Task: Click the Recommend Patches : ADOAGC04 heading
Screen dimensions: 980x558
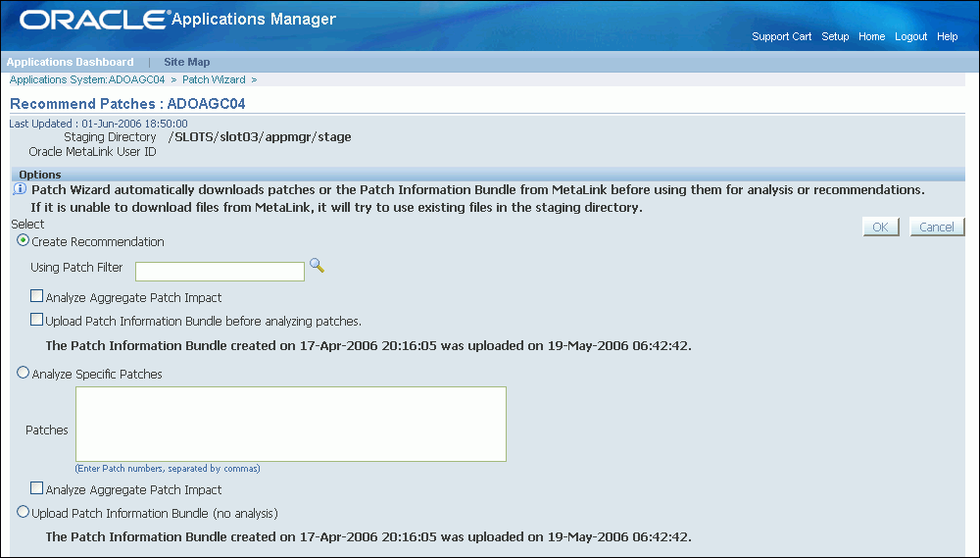Action: click(127, 104)
